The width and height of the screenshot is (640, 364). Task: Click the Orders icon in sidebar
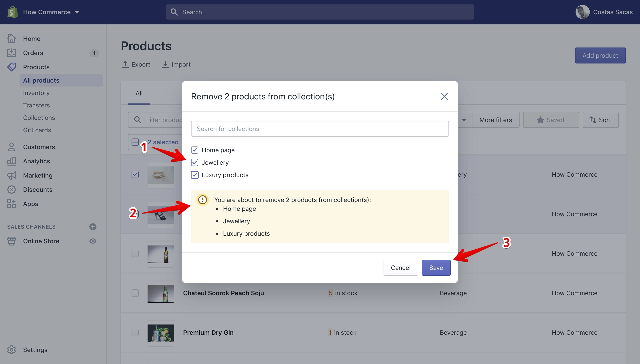click(x=12, y=53)
